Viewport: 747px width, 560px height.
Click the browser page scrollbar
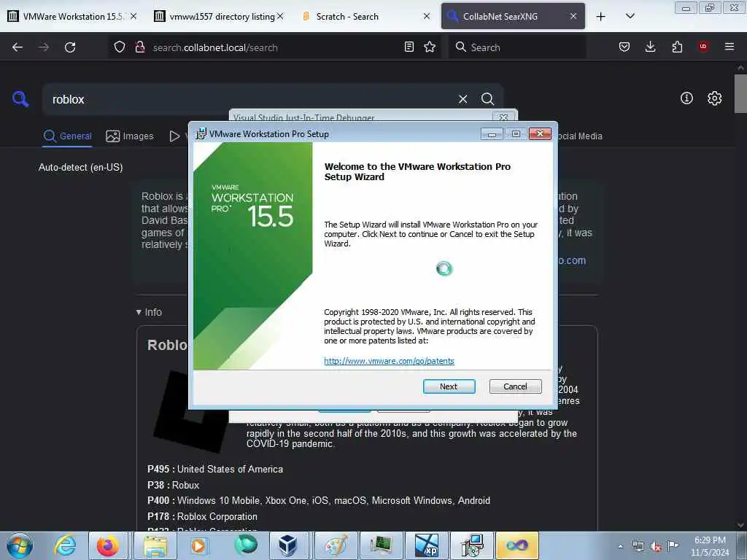pyautogui.click(x=740, y=93)
